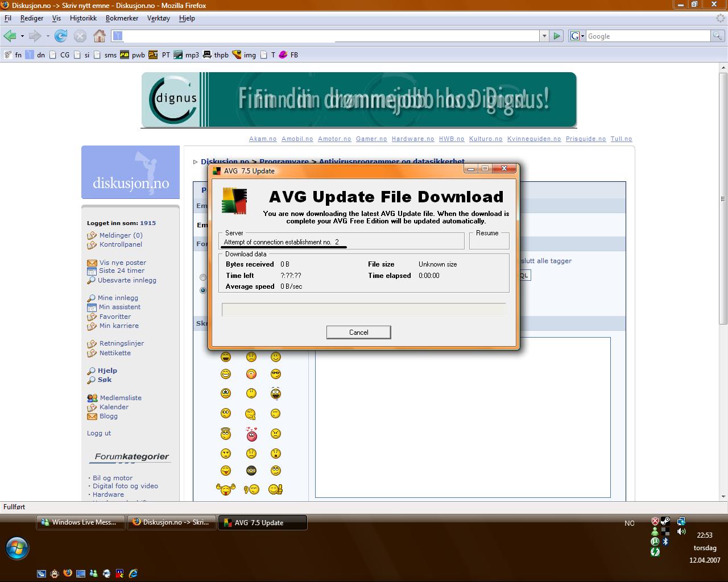Click the browser vertical scrollbar
Screen dimensions: 728x582
723,199
